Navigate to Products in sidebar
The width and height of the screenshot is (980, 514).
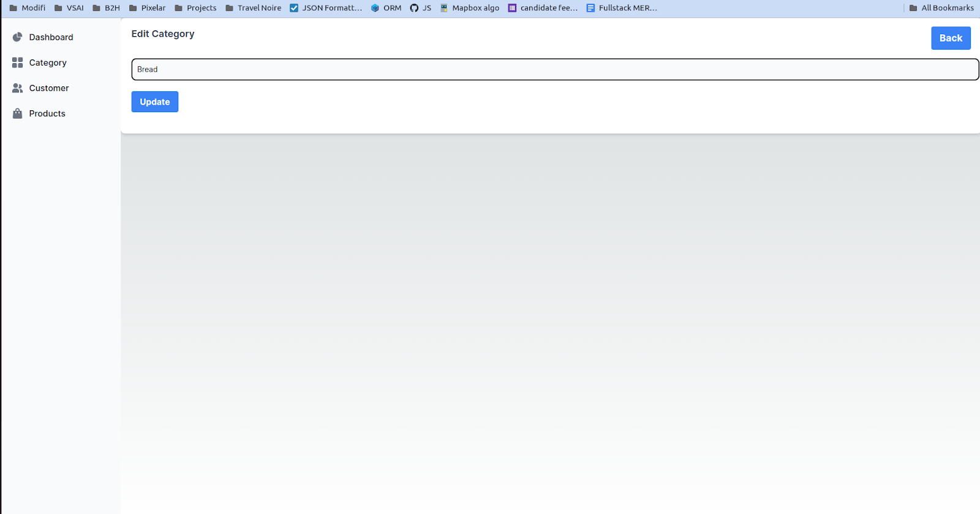[47, 113]
